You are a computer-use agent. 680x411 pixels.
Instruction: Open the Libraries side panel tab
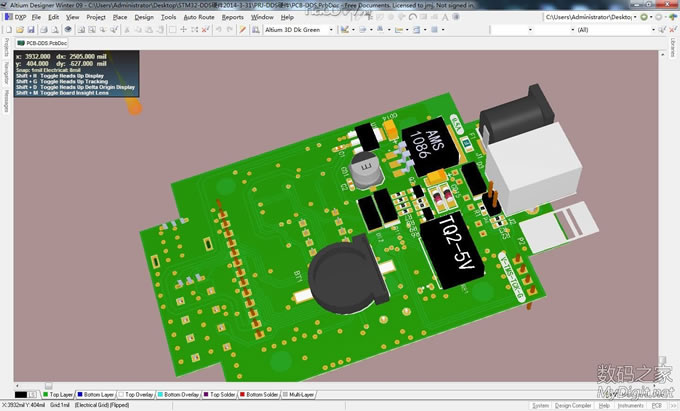pyautogui.click(x=674, y=47)
